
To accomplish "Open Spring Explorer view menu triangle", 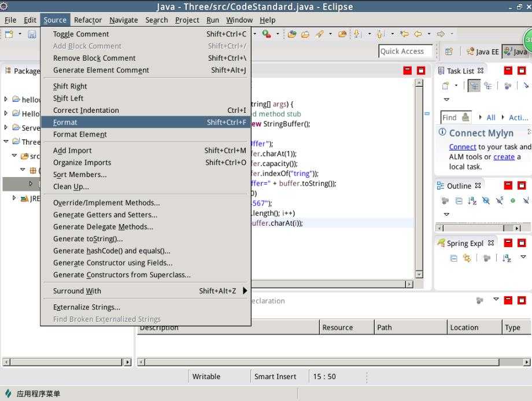I will coord(523,257).
